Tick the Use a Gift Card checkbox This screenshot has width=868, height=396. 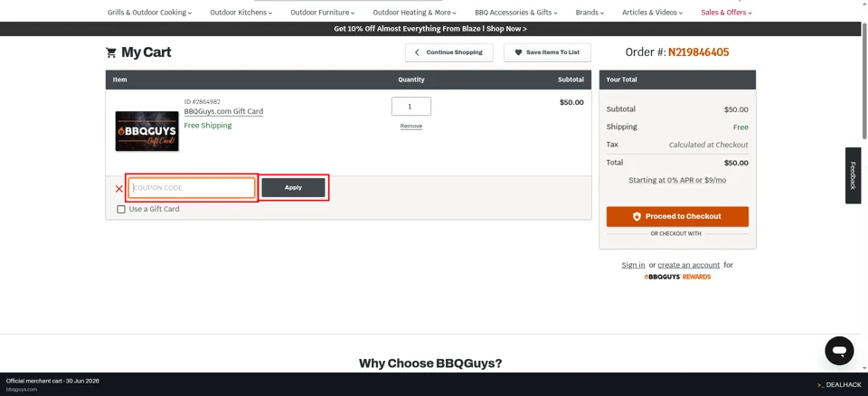click(121, 210)
